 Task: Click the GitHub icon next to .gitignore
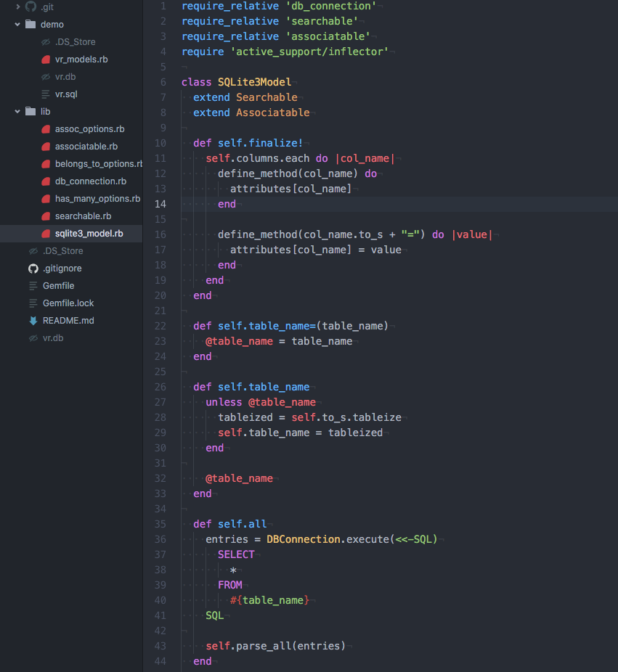(x=33, y=269)
